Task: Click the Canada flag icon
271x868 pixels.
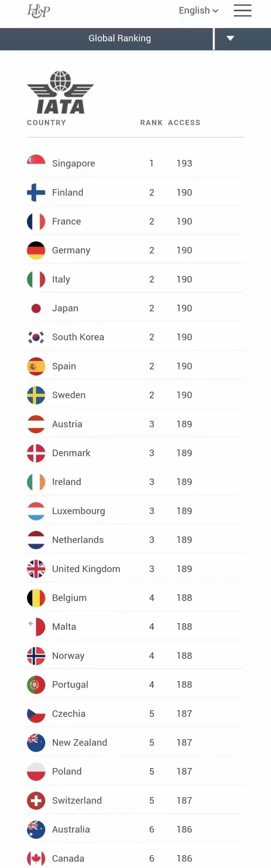Action: [x=36, y=858]
